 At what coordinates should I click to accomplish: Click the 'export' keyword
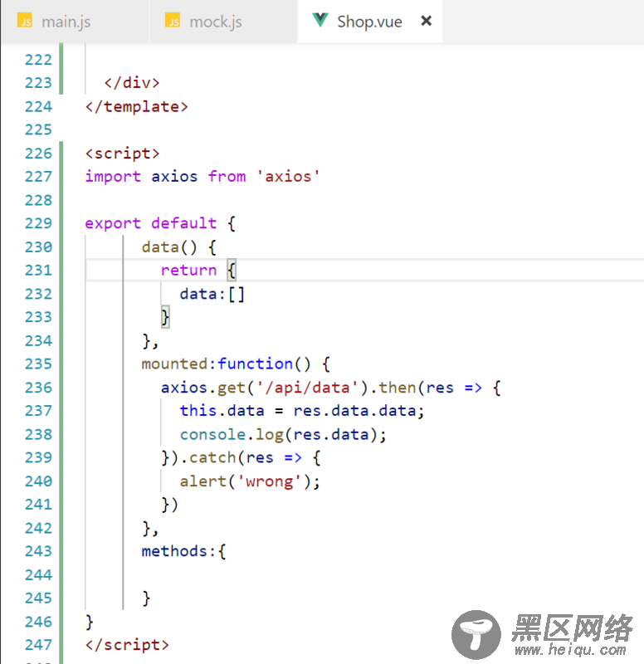pyautogui.click(x=113, y=223)
